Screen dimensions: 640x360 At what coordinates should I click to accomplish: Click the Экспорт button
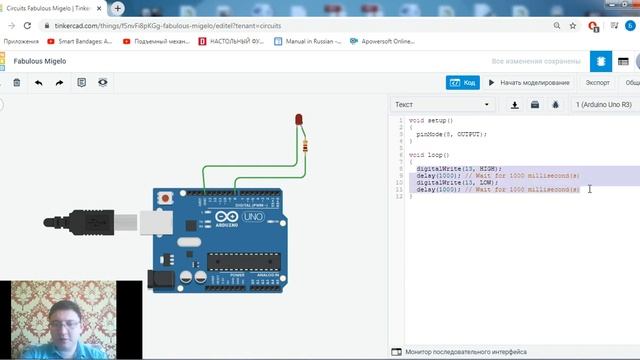(x=598, y=82)
